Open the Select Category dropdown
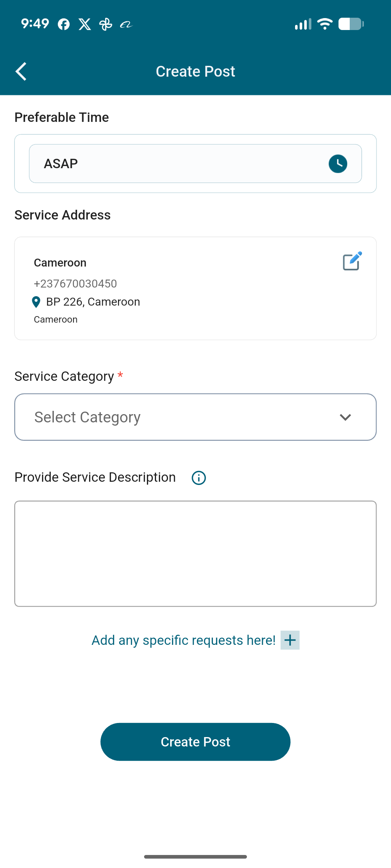The width and height of the screenshot is (391, 868). coord(181,417)
